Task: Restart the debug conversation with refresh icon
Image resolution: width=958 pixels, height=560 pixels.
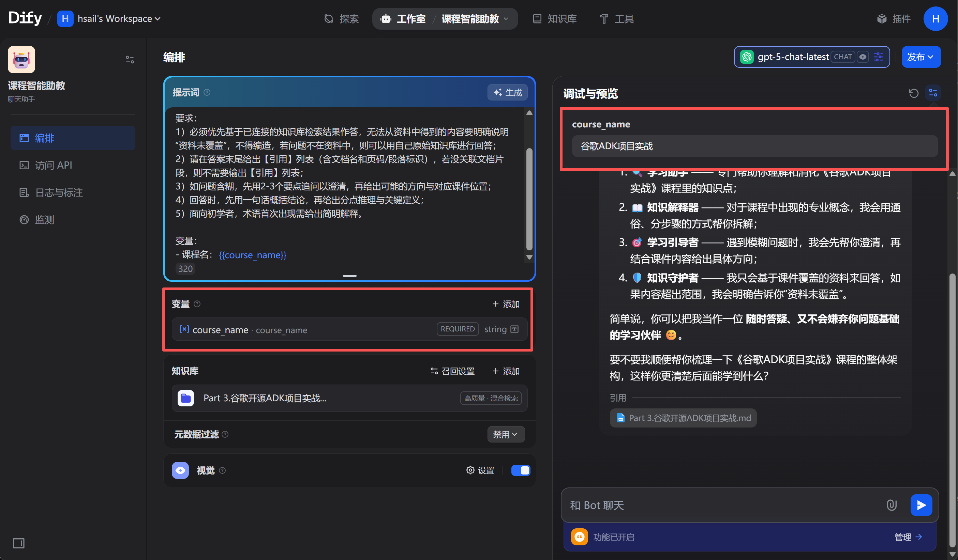Action: [914, 93]
